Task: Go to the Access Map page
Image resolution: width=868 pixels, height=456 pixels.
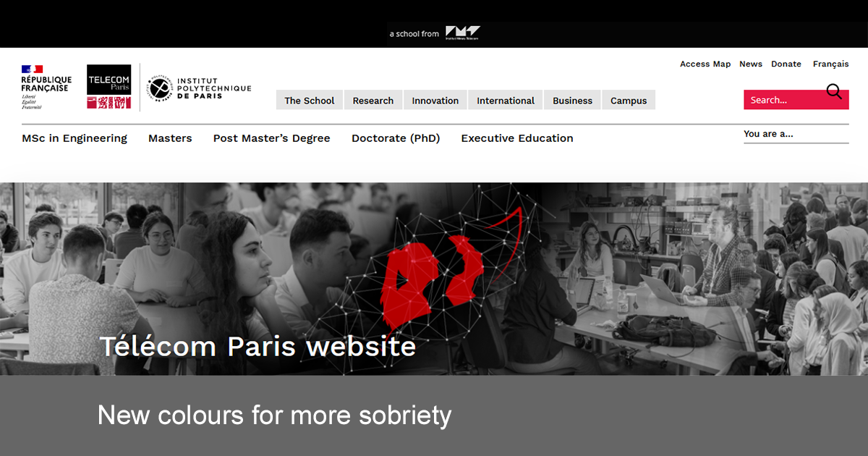Action: coord(705,64)
